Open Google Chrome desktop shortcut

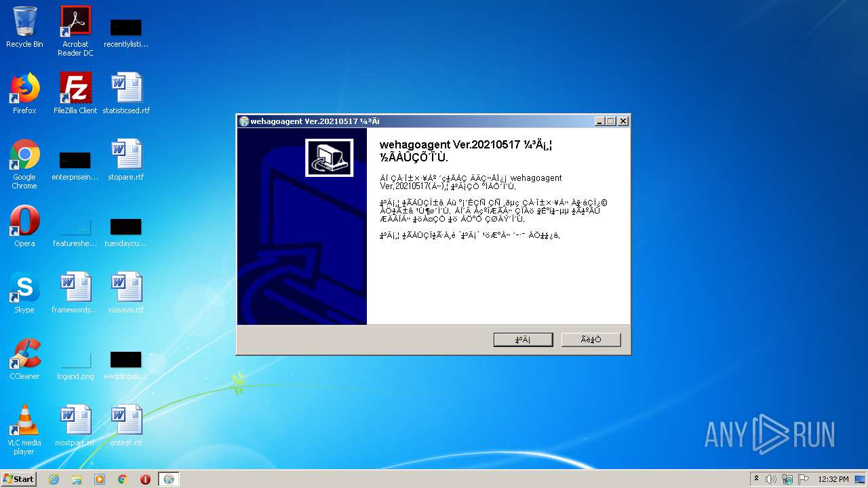point(24,164)
